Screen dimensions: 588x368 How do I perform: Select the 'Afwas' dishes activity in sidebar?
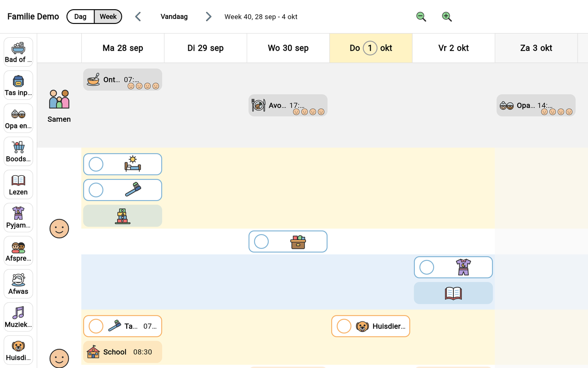tap(18, 284)
